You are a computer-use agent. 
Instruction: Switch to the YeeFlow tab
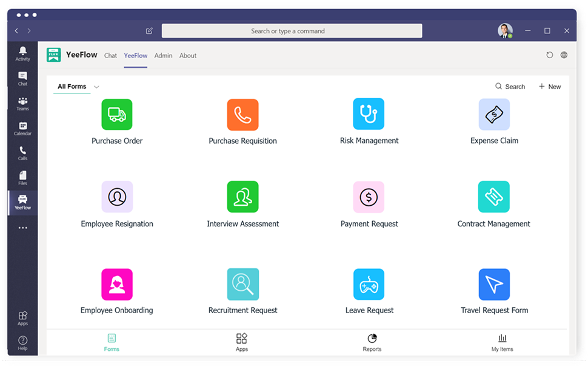coord(135,56)
